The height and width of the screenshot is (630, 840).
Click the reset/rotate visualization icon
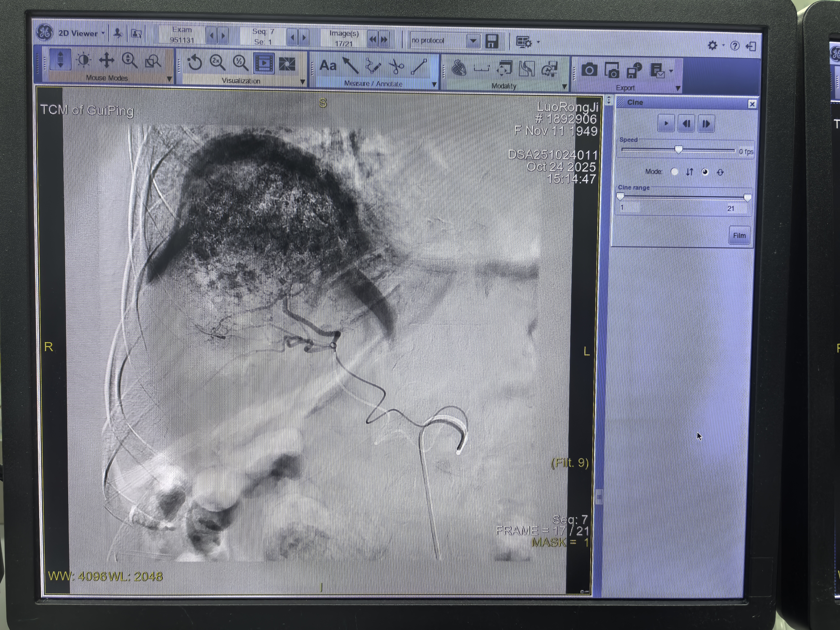pyautogui.click(x=195, y=63)
